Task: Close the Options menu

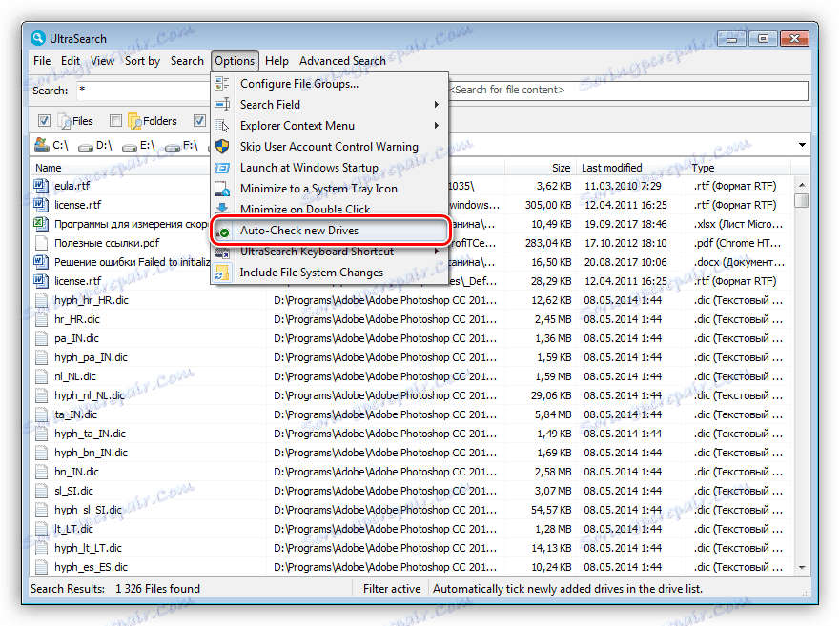Action: [235, 61]
